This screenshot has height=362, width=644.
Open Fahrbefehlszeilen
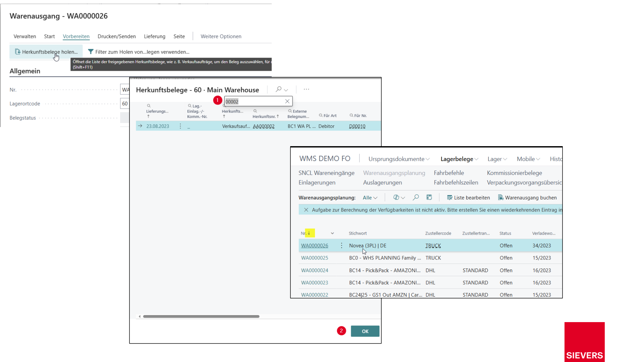coord(456,183)
